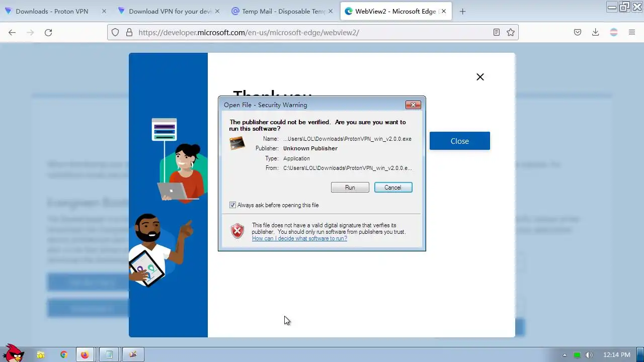Screen dimensions: 644x362
Task: Click the red shield warning icon
Action: [x=237, y=231]
